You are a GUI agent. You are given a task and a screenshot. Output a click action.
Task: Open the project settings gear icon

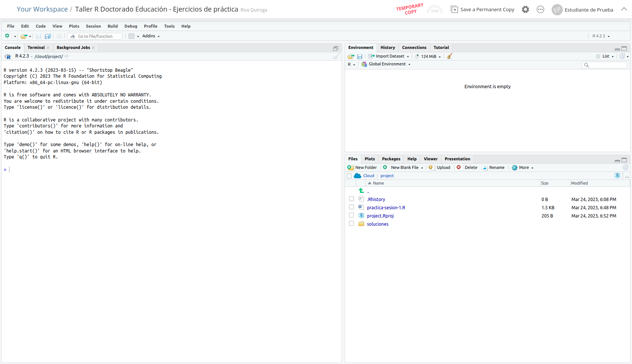click(x=525, y=10)
